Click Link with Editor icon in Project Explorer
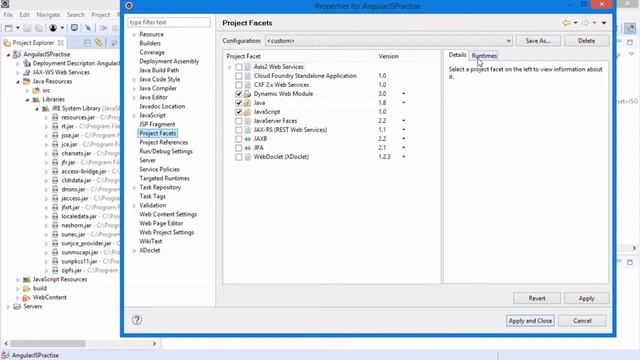Viewport: 640px width, 360px height. [99, 43]
